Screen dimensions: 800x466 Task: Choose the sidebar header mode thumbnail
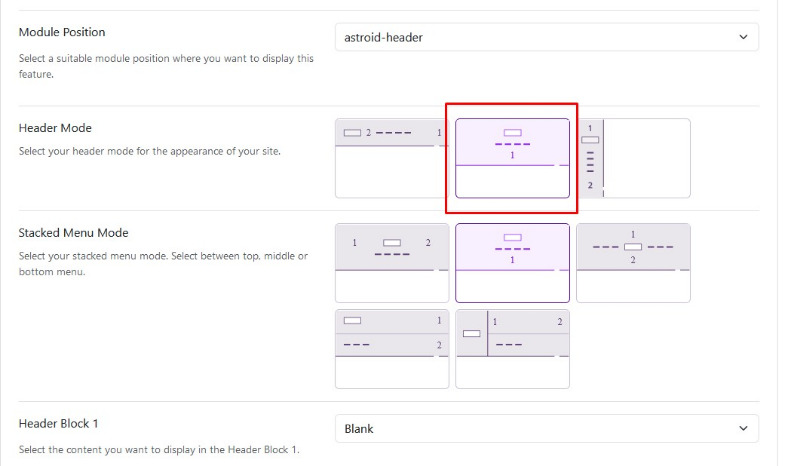(x=633, y=158)
